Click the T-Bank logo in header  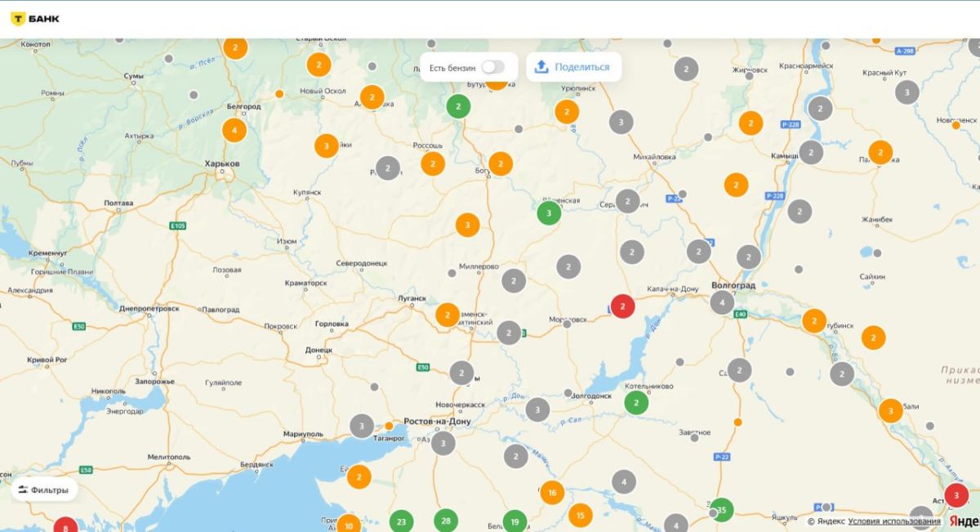(34, 19)
